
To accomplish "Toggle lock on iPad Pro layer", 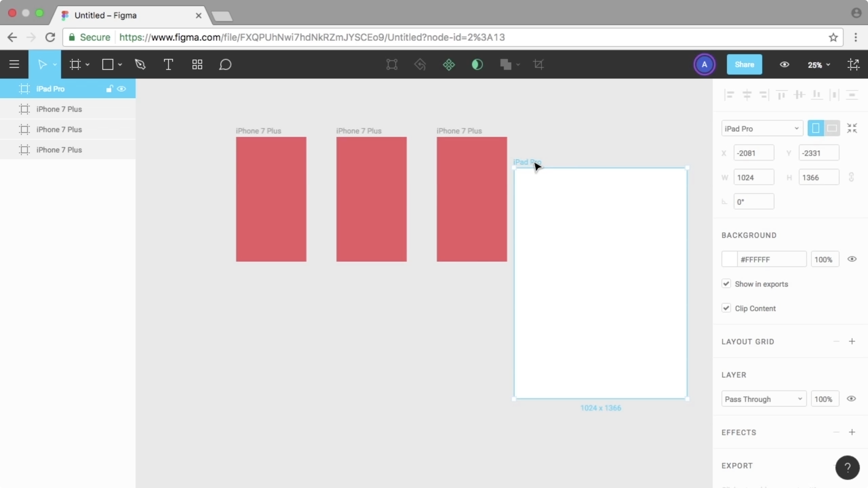I will (109, 89).
